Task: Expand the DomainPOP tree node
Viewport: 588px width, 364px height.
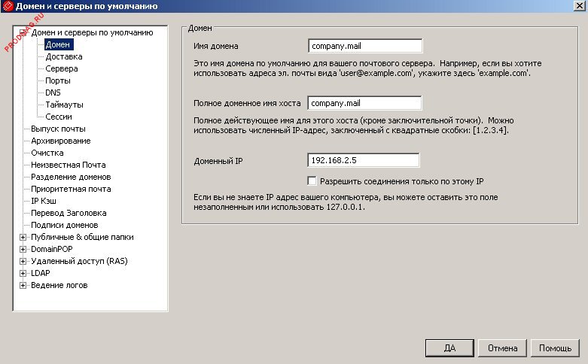Action: tap(23, 249)
